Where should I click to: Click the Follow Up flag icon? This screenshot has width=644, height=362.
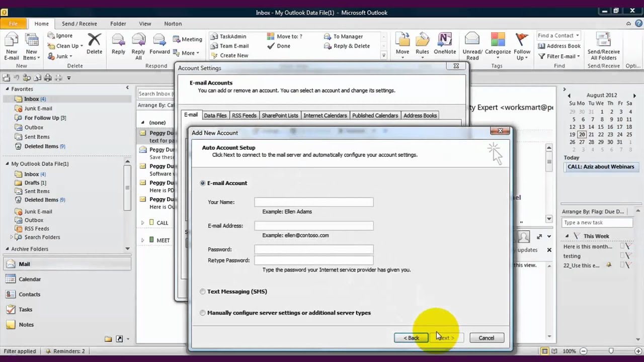tap(522, 40)
